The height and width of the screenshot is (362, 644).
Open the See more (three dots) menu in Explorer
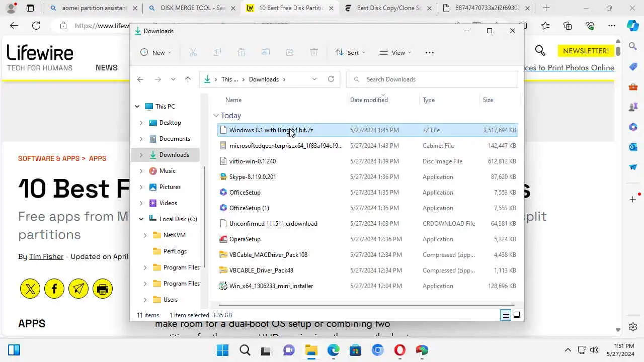pos(429,52)
